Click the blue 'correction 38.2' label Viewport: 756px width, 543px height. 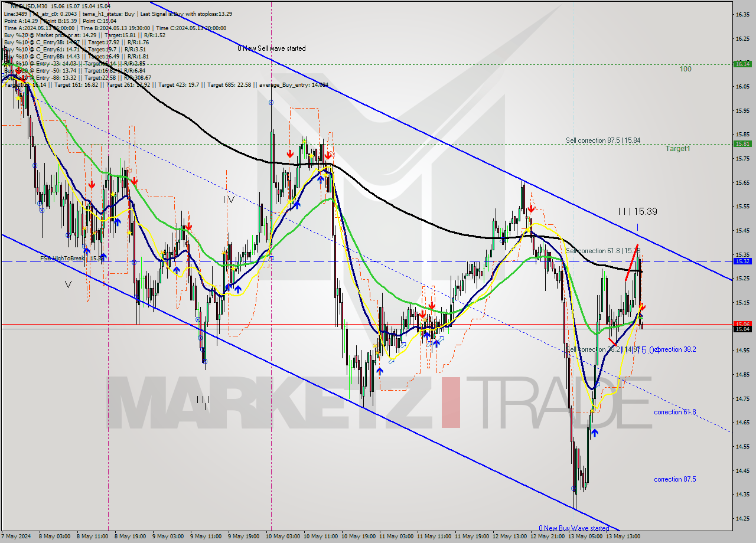tap(675, 349)
